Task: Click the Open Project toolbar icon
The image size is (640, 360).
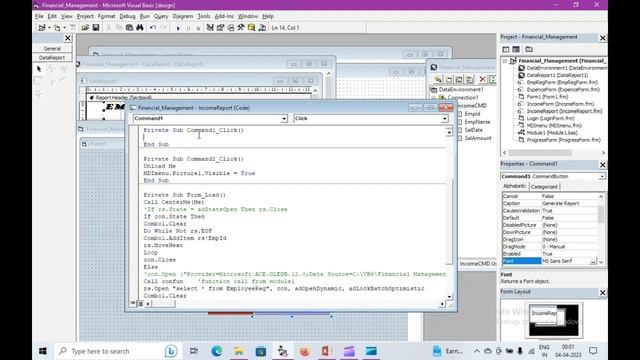Action: coord(85,28)
